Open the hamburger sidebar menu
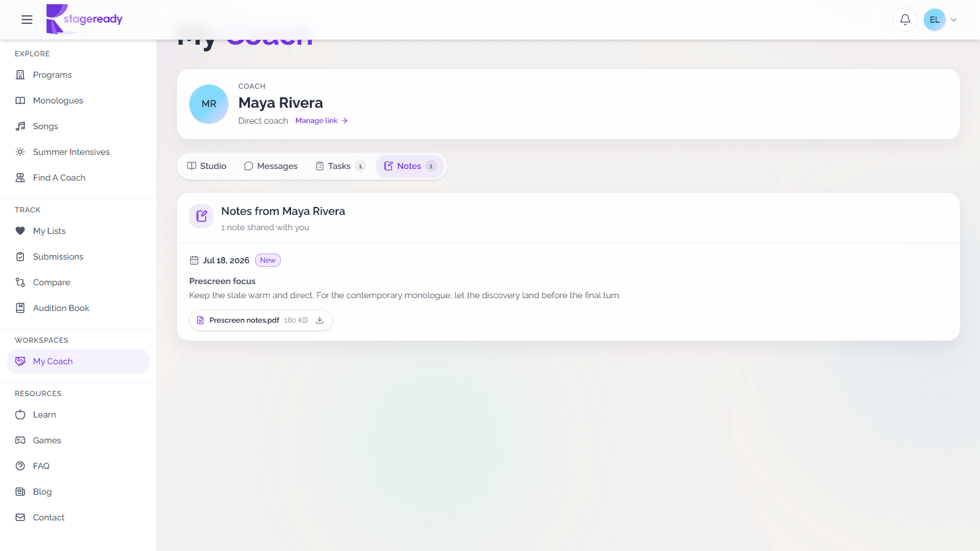The height and width of the screenshot is (551, 980). (x=27, y=20)
